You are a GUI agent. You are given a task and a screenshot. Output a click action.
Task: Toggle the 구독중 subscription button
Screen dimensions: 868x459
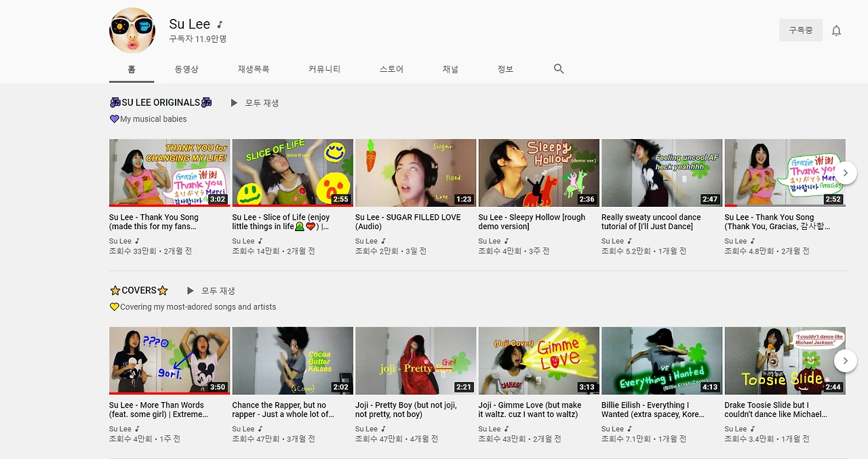click(x=801, y=31)
